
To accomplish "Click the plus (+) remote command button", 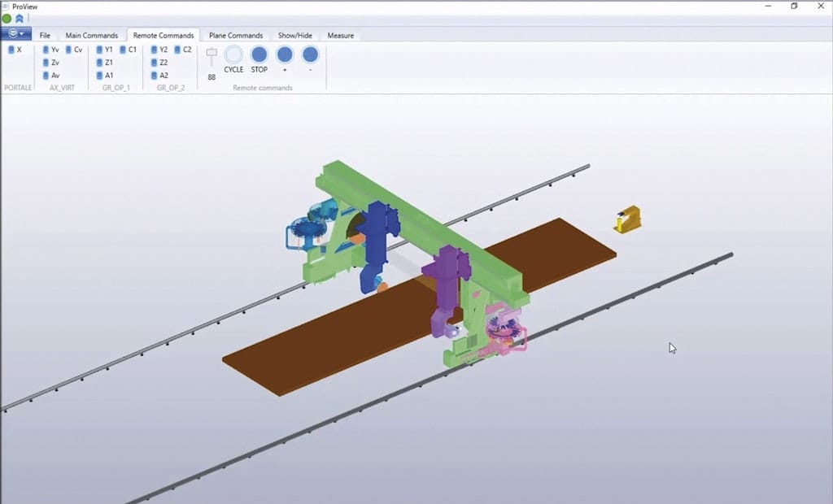I will point(285,54).
